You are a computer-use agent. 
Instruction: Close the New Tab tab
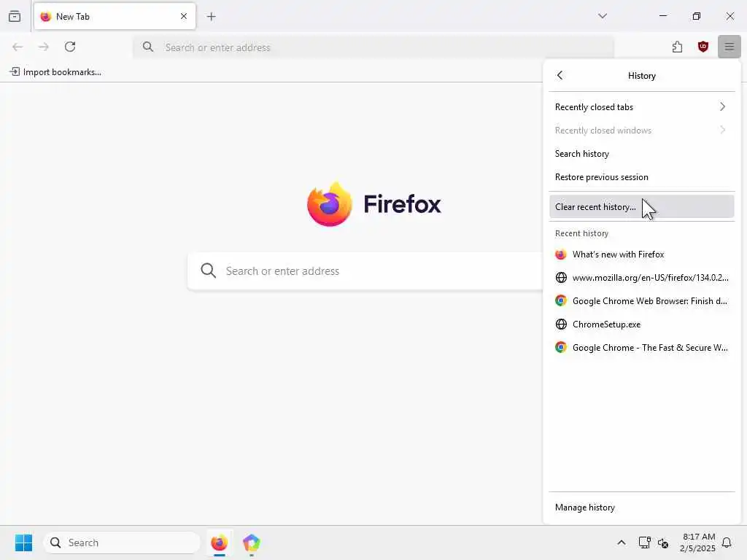point(183,16)
